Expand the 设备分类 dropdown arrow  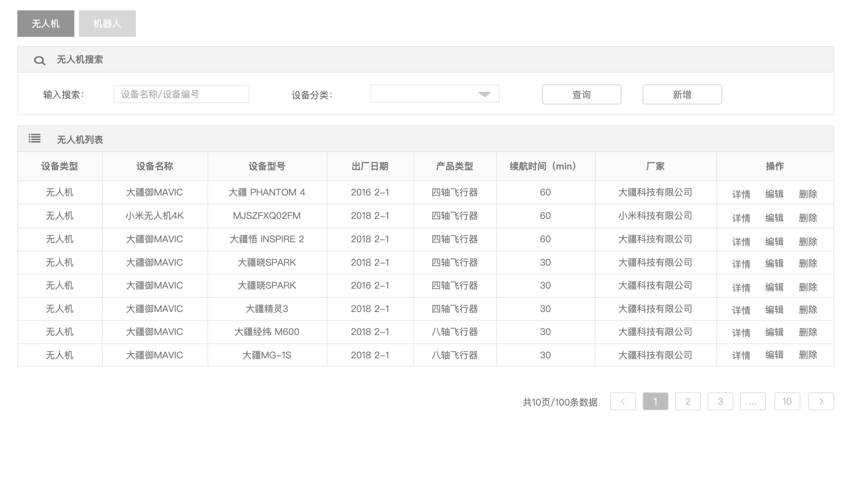pos(484,94)
